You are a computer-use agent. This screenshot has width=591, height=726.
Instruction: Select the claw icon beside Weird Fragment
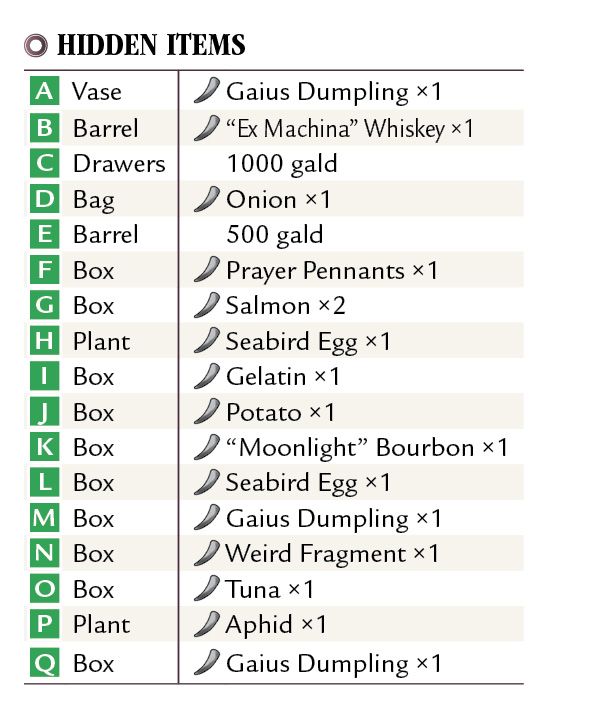pyautogui.click(x=206, y=553)
